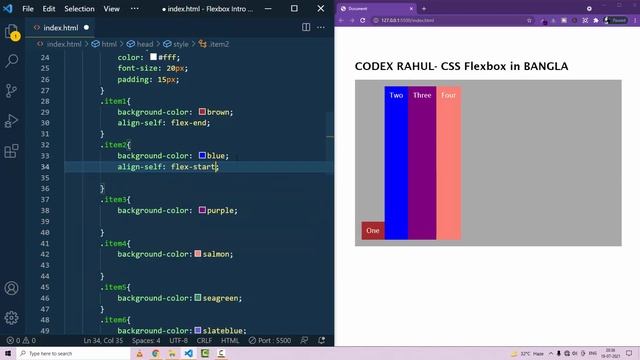Screen dimensions: 640x360
Task: Open Windows notification center
Action: [x=629, y=353]
